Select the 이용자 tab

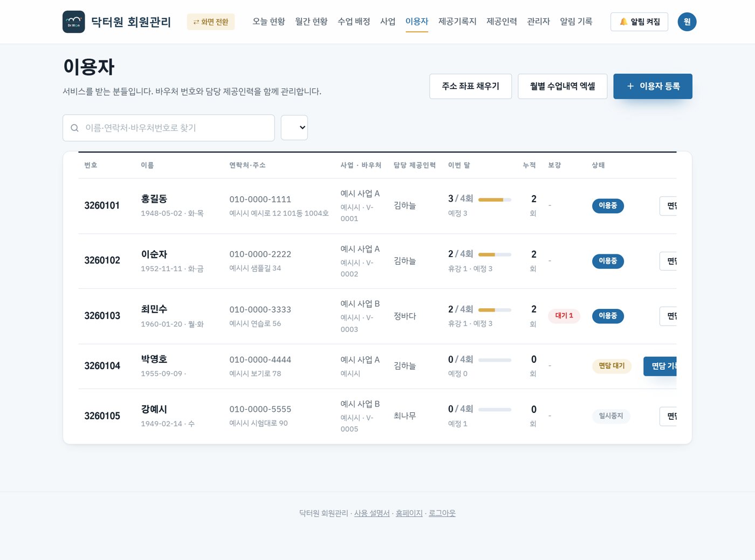click(x=417, y=22)
